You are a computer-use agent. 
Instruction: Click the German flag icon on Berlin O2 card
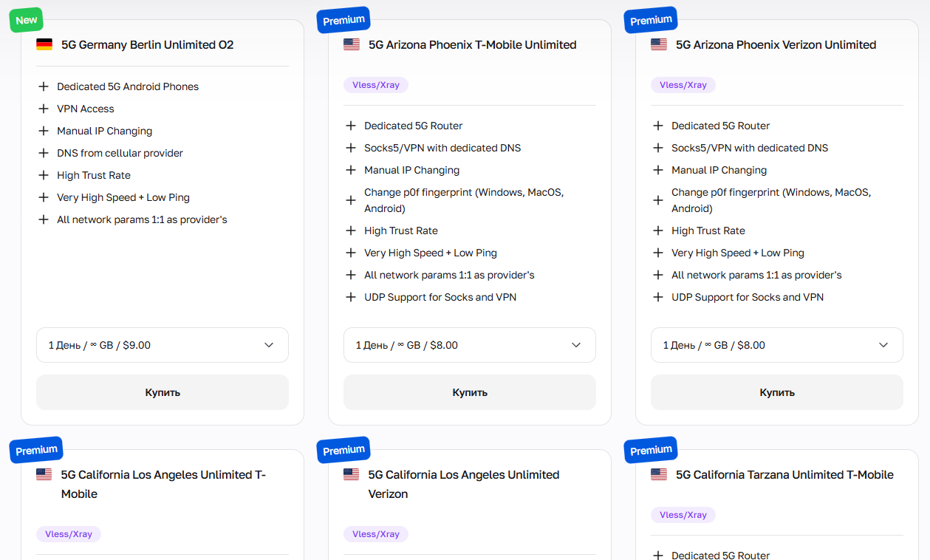(x=44, y=44)
